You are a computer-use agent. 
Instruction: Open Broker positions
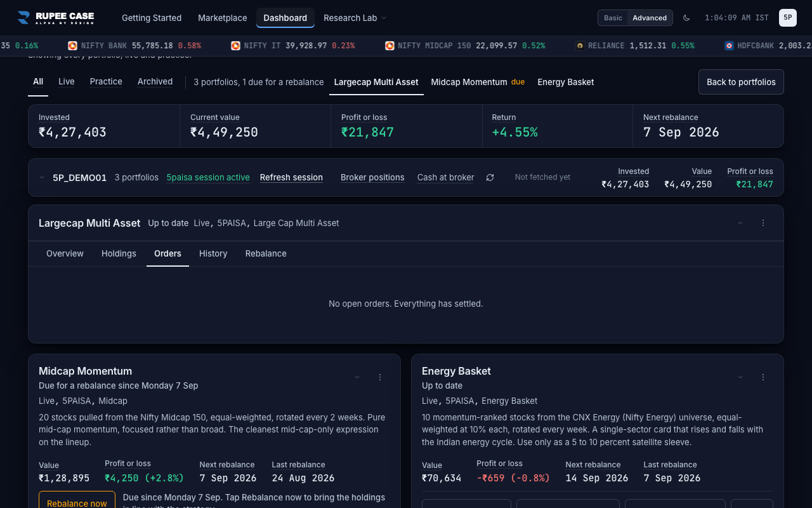click(372, 178)
